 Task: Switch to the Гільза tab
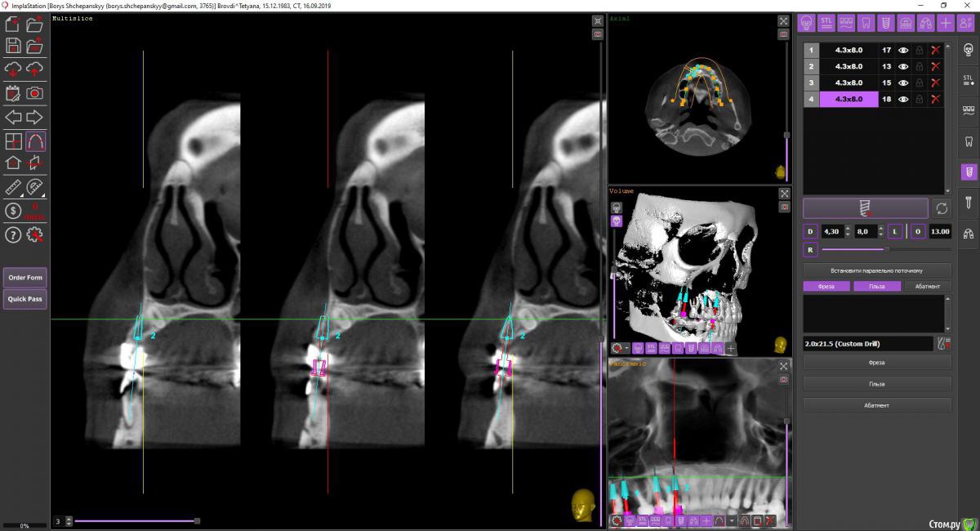point(877,287)
